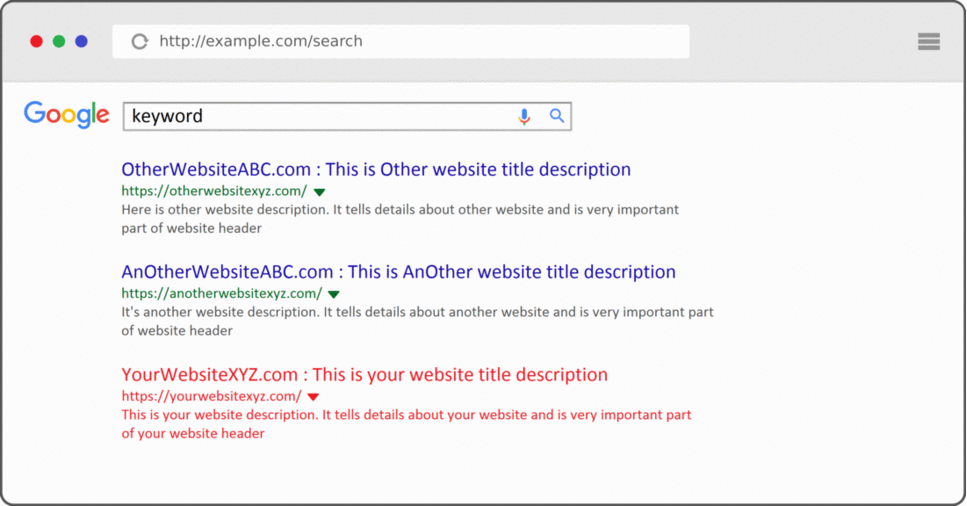Focus the address bar showing example.com/search
967x506 pixels.
pos(401,41)
